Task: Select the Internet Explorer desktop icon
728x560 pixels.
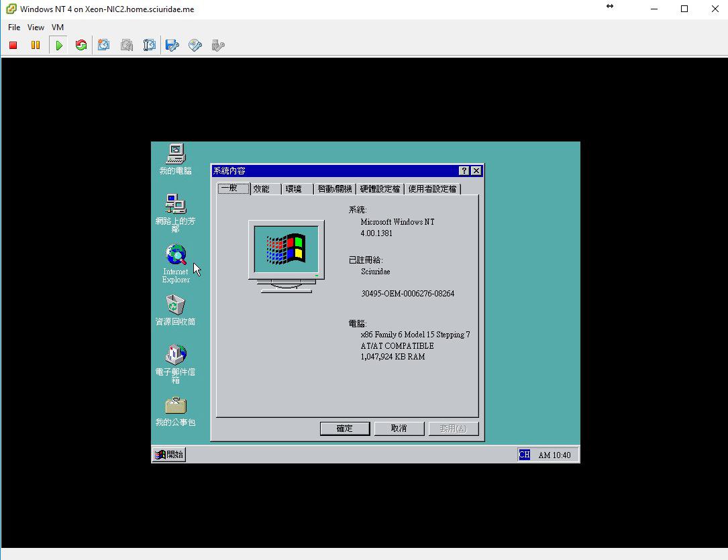Action: pyautogui.click(x=176, y=264)
